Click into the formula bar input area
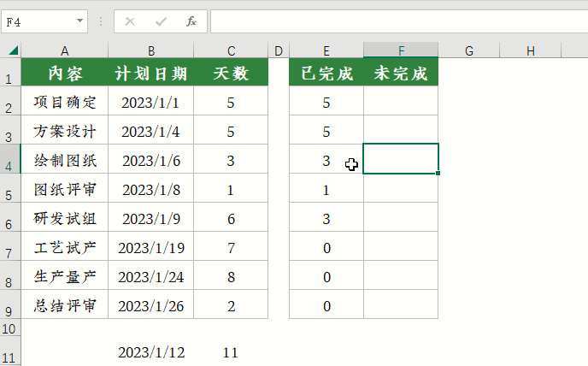 [x=399, y=21]
